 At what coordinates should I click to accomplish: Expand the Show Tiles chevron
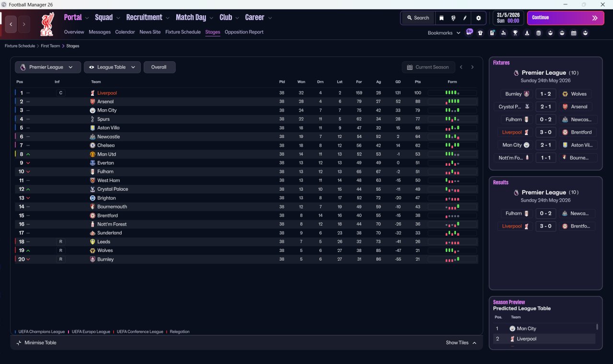tap(475, 343)
